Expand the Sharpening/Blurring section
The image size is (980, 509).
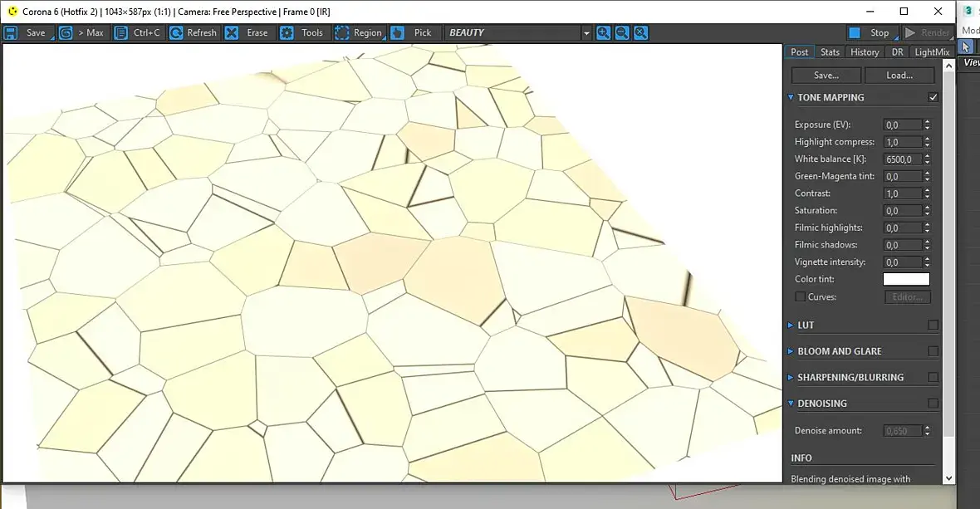tap(791, 378)
